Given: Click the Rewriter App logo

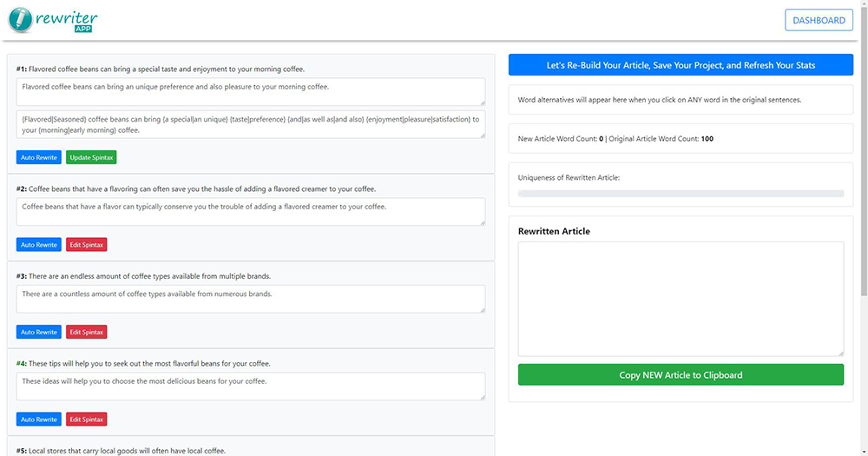Looking at the screenshot, I should tap(53, 20).
